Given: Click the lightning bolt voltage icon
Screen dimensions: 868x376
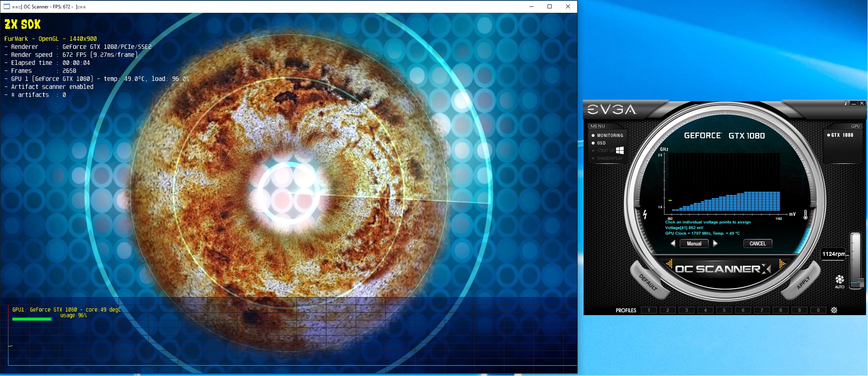Looking at the screenshot, I should 645,214.
